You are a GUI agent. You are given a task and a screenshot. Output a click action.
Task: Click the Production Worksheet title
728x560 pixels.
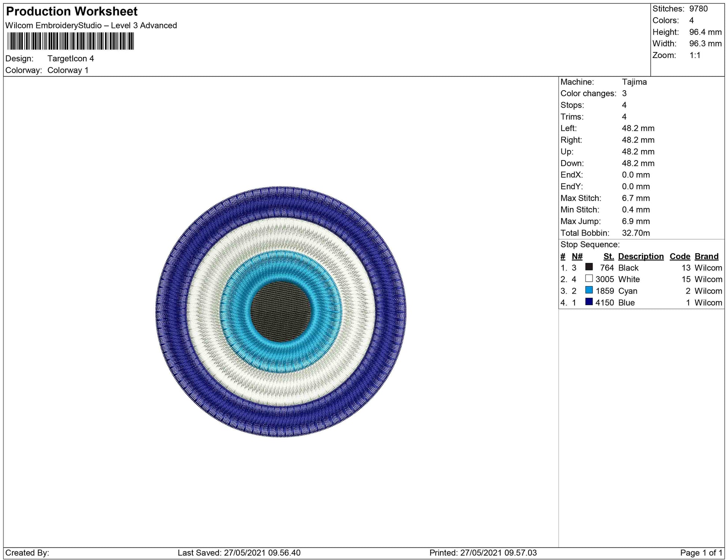[72, 12]
